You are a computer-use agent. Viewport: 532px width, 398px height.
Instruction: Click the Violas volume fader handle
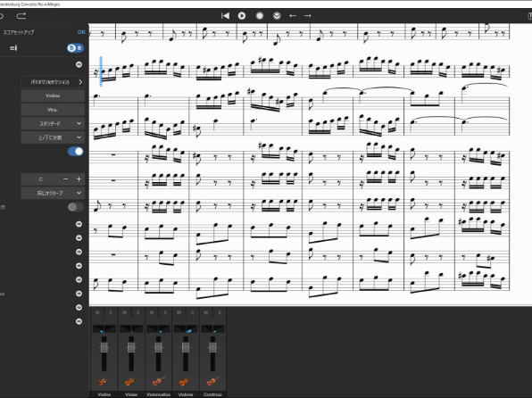131,347
